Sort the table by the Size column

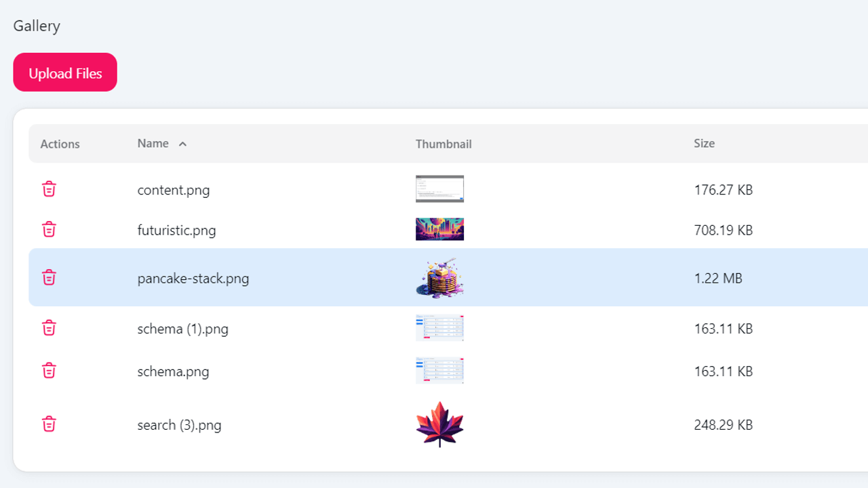click(704, 143)
